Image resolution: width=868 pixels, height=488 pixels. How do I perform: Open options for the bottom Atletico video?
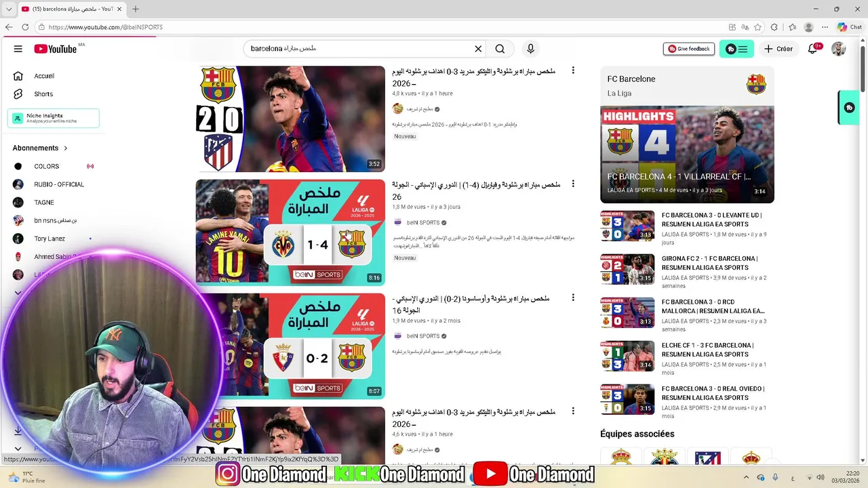coord(573,411)
